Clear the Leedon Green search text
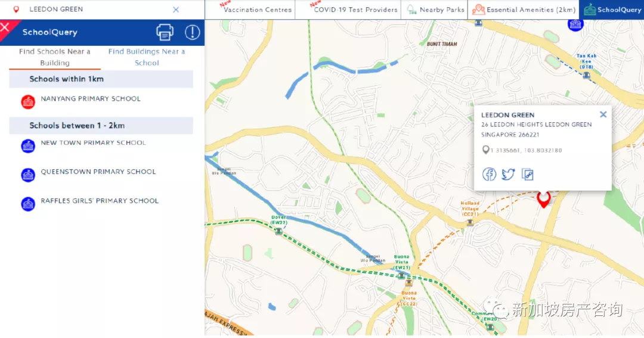644x338 pixels. click(176, 10)
